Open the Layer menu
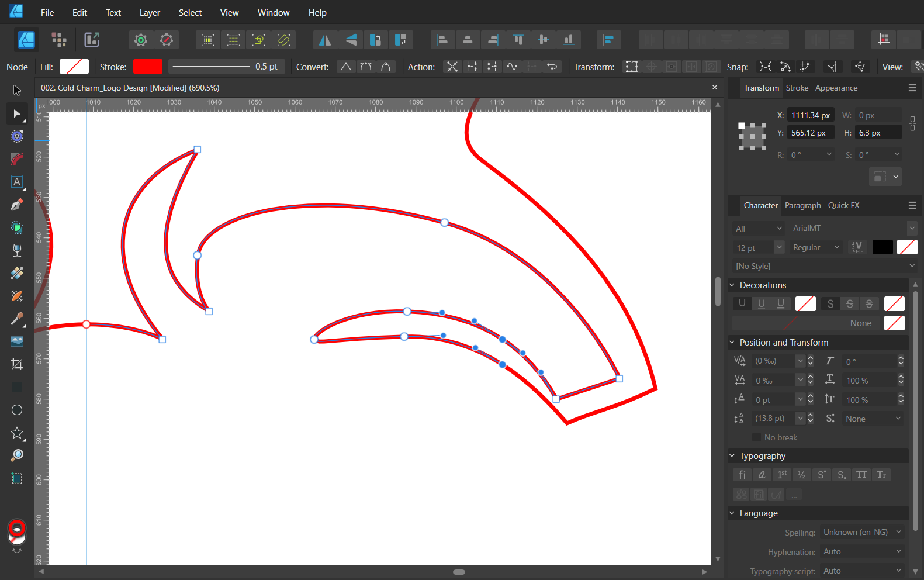Image resolution: width=924 pixels, height=580 pixels. 150,13
